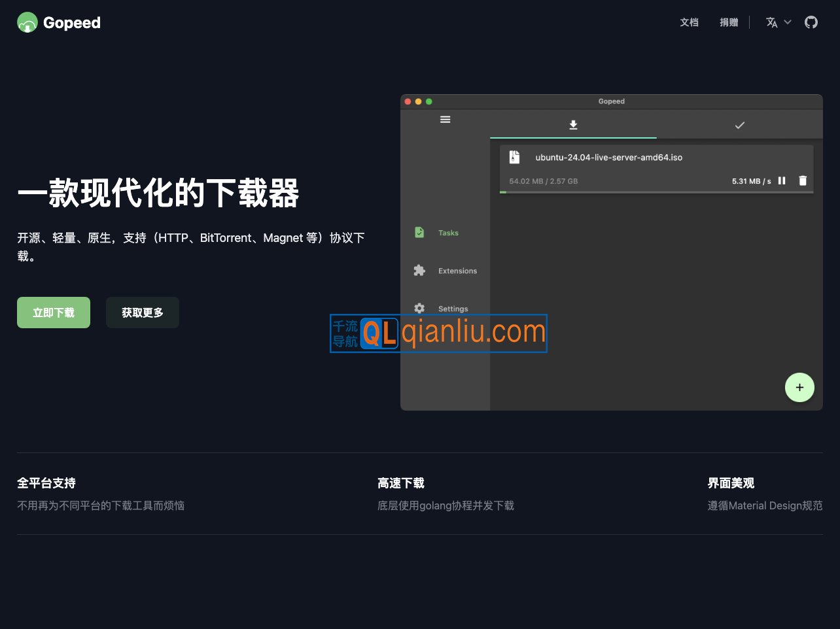Viewport: 840px width, 629px height.
Task: Open the Extensions panel via puzzle icon
Action: 419,270
